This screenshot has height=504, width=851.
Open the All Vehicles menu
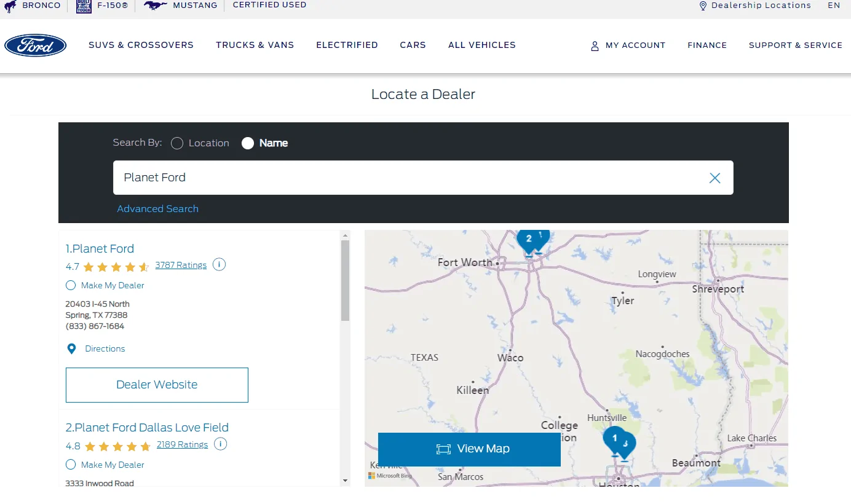click(x=482, y=45)
